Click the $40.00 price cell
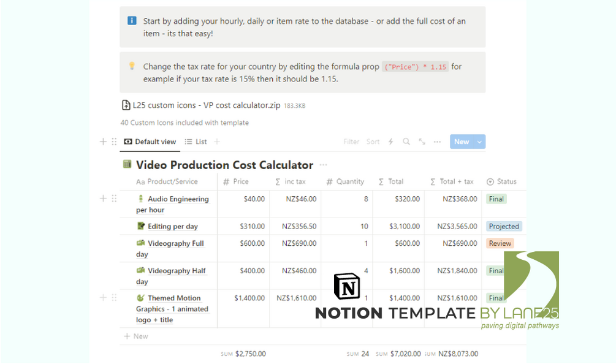This screenshot has height=364, width=616. coord(243,204)
